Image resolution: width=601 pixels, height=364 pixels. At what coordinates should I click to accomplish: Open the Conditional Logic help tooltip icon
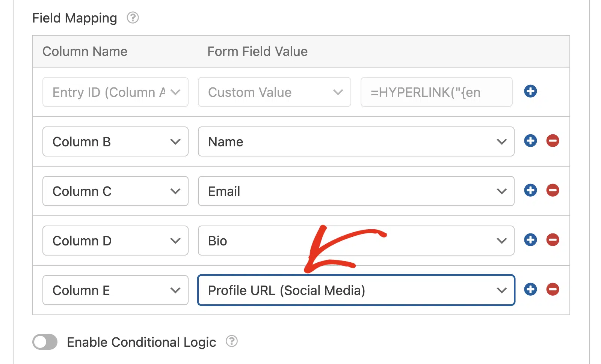coord(232,341)
